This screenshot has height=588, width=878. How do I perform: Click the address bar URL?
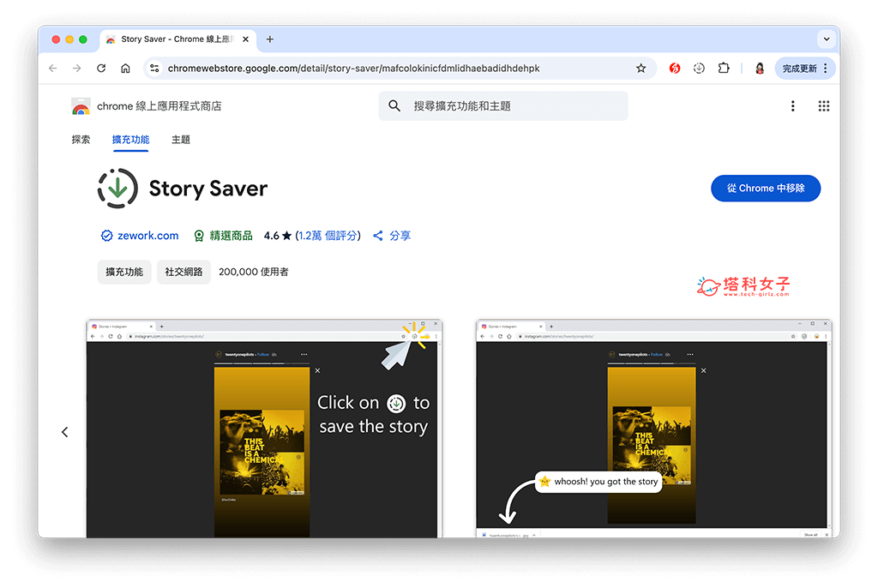pos(353,69)
